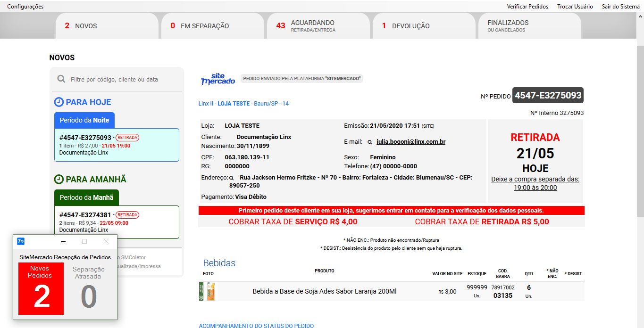The image size is (644, 328).
Task: Click the SiteMercado app icon in popup title bar
Action: [21, 241]
